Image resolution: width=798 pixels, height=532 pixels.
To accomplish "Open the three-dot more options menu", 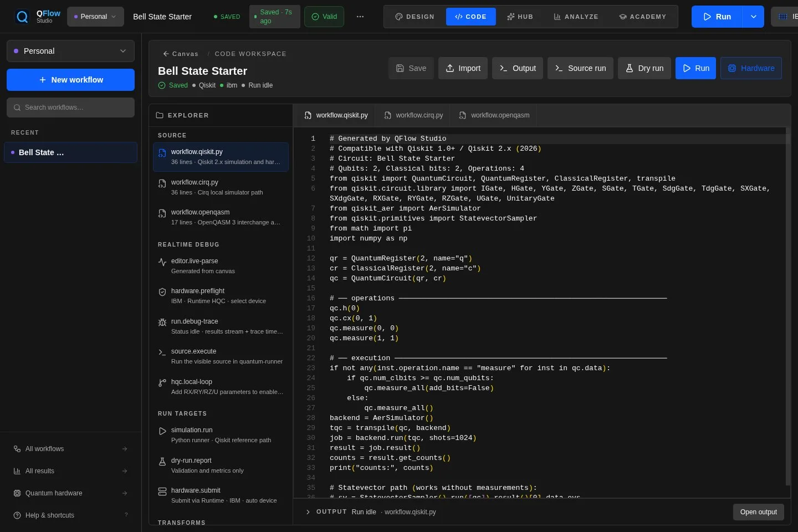I will tap(360, 17).
